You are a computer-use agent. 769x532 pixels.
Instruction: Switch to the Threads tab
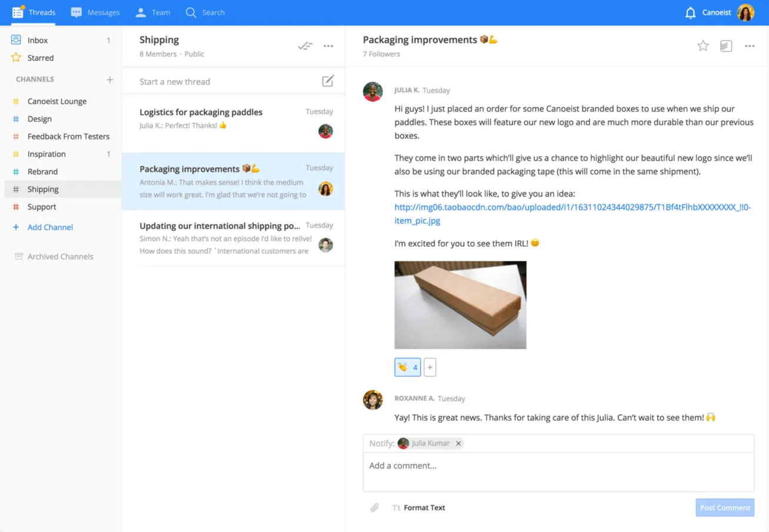coord(34,12)
